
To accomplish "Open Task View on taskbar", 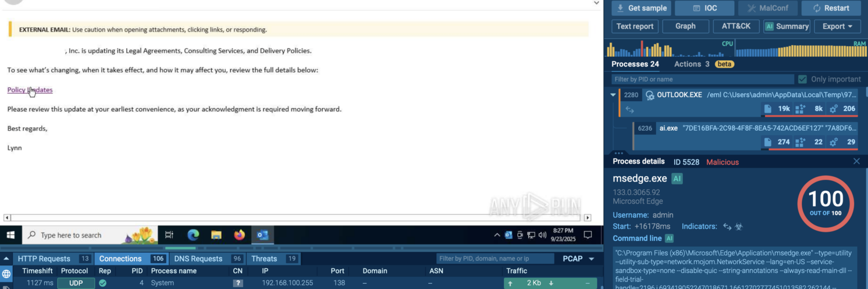I will pos(169,235).
